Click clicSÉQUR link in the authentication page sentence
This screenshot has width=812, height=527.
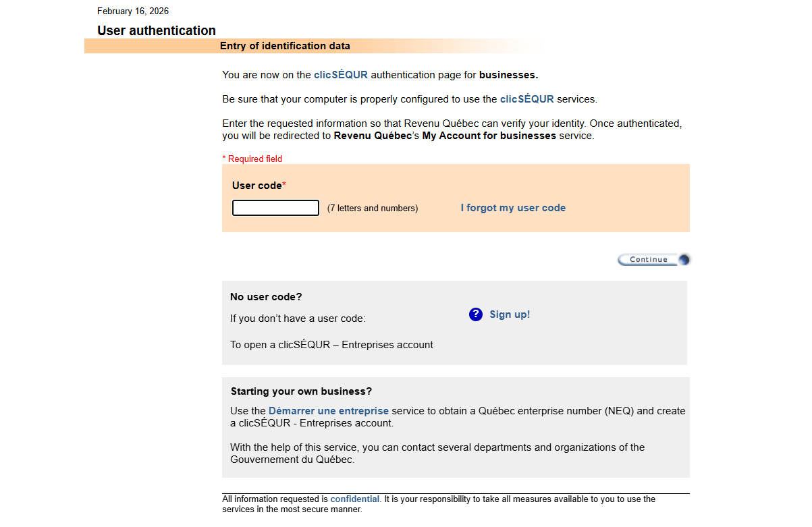click(341, 75)
